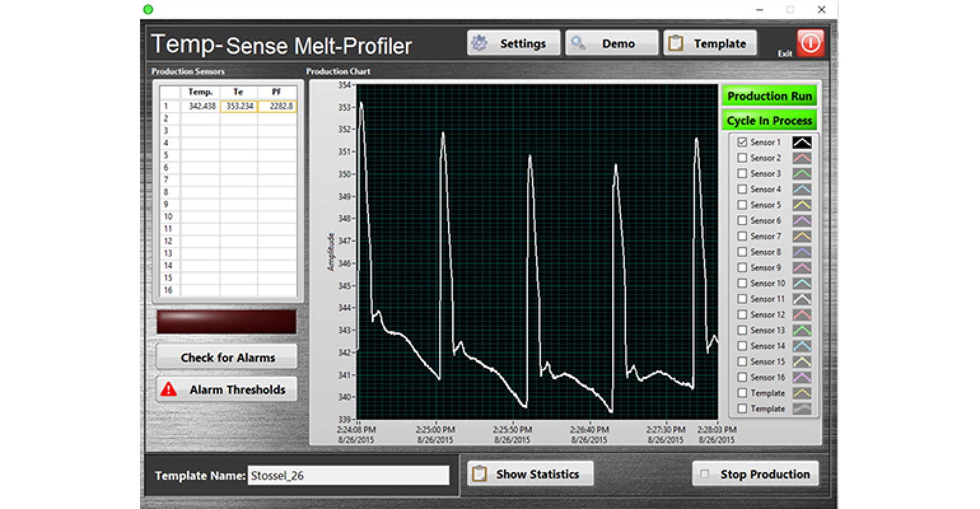
Task: Click Show Statistics button
Action: tap(530, 474)
